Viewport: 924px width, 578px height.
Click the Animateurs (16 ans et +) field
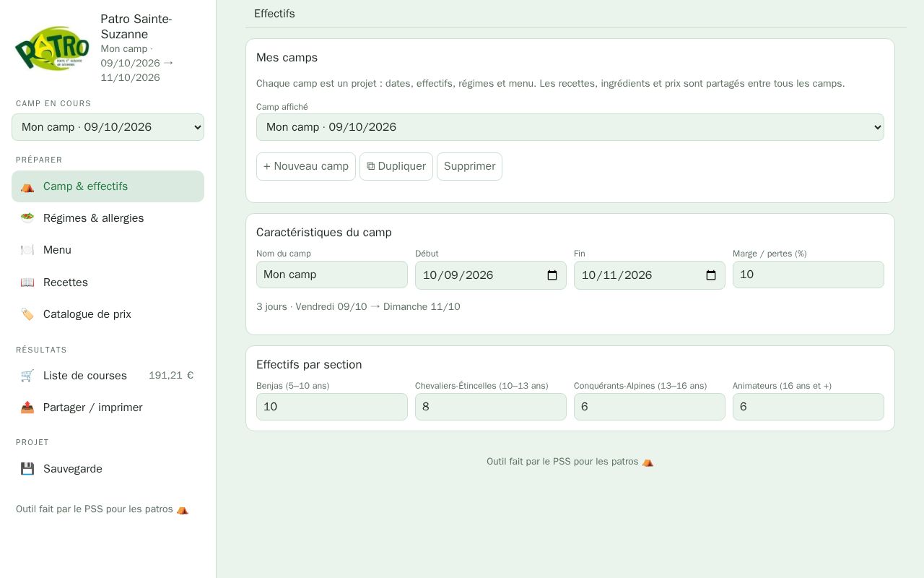pos(808,407)
